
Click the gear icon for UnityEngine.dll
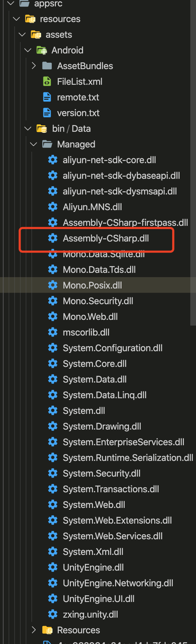point(53,567)
